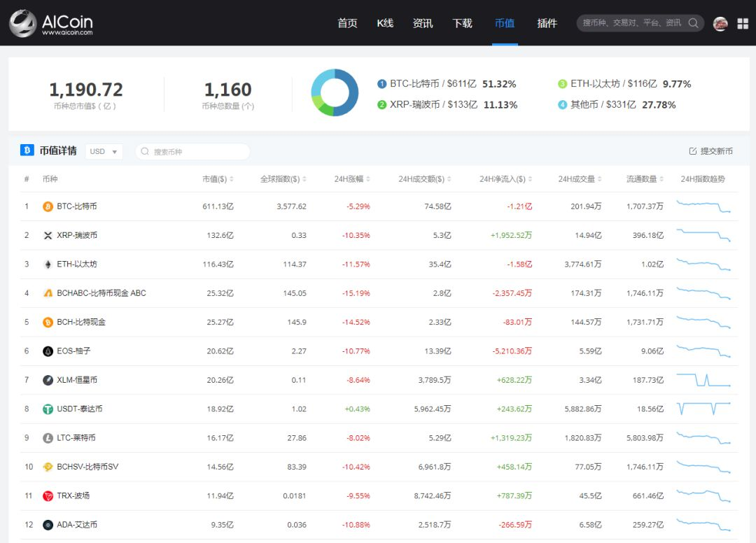The width and height of the screenshot is (756, 543).
Task: Click the BCH-比特现金 coin icon
Action: (48, 323)
